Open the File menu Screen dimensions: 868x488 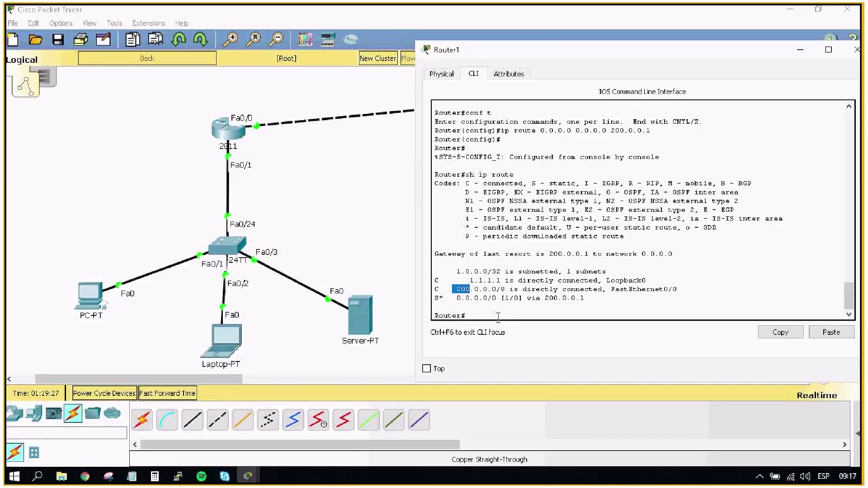click(13, 23)
